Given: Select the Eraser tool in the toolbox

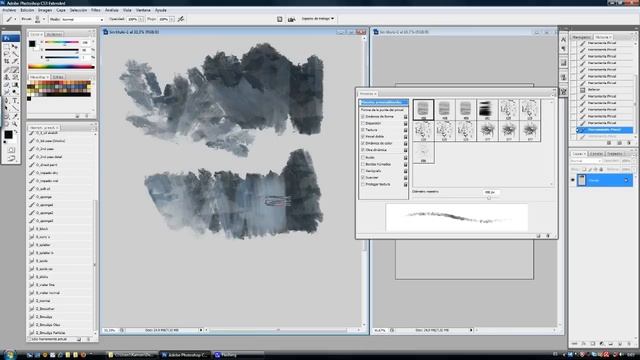Looking at the screenshot, I should 7,85.
